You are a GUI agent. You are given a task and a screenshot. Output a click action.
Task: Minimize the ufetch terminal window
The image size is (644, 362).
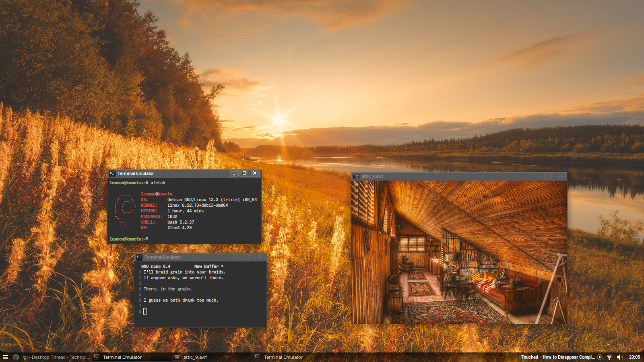click(234, 173)
